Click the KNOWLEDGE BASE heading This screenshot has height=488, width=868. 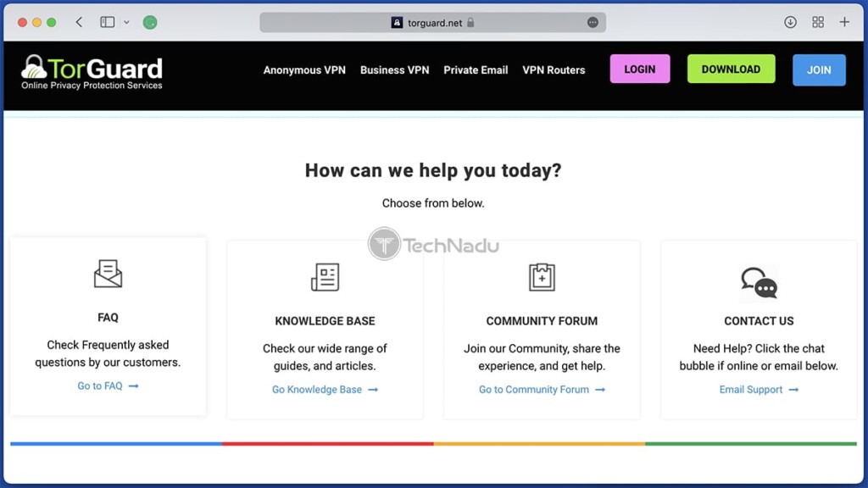tap(325, 321)
